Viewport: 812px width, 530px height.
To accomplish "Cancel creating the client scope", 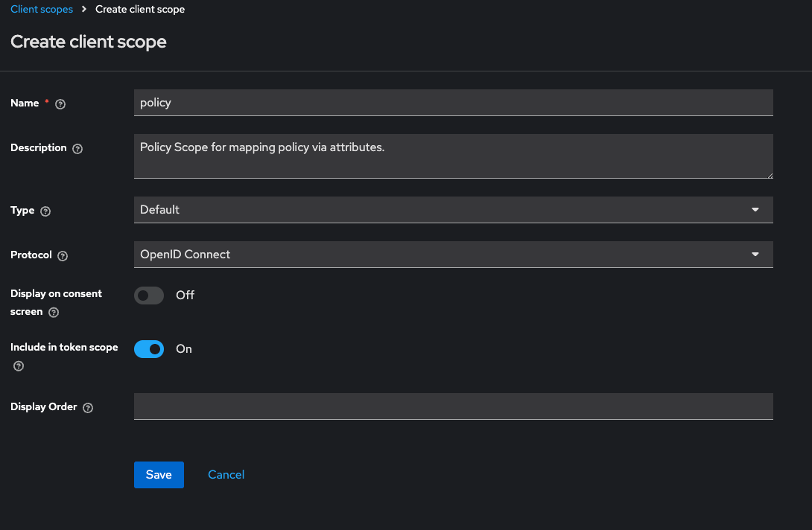I will 226,475.
